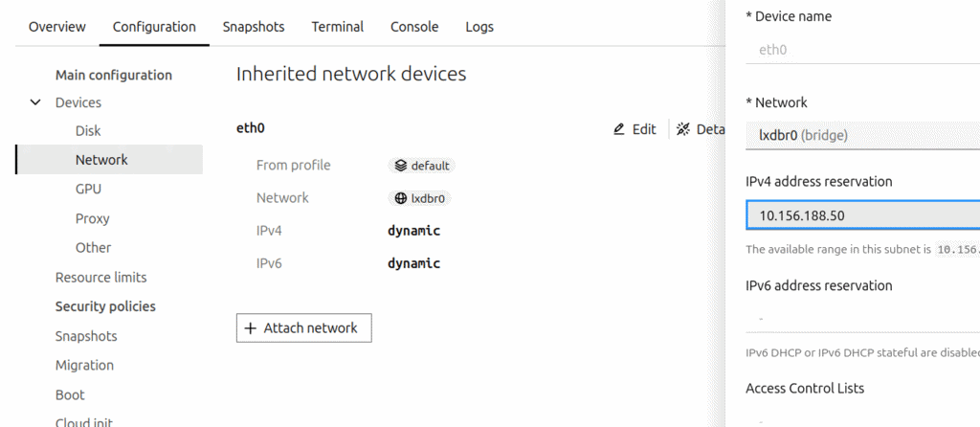
Task: Open Resource limits configuration
Action: (100, 278)
